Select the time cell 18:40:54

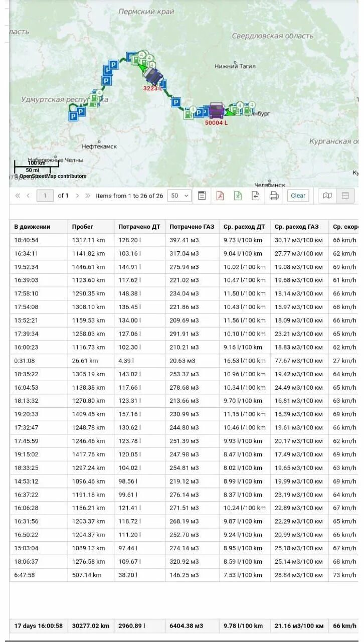[39, 240]
